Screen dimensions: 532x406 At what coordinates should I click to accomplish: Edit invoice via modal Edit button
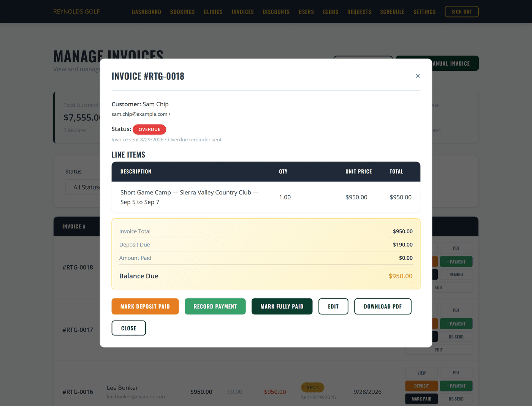coord(333,306)
